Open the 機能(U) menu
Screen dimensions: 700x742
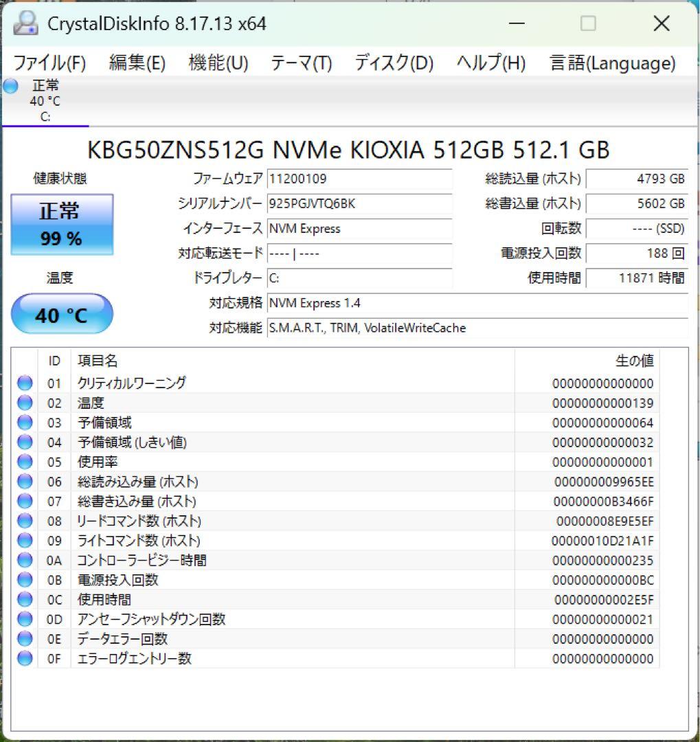(218, 63)
